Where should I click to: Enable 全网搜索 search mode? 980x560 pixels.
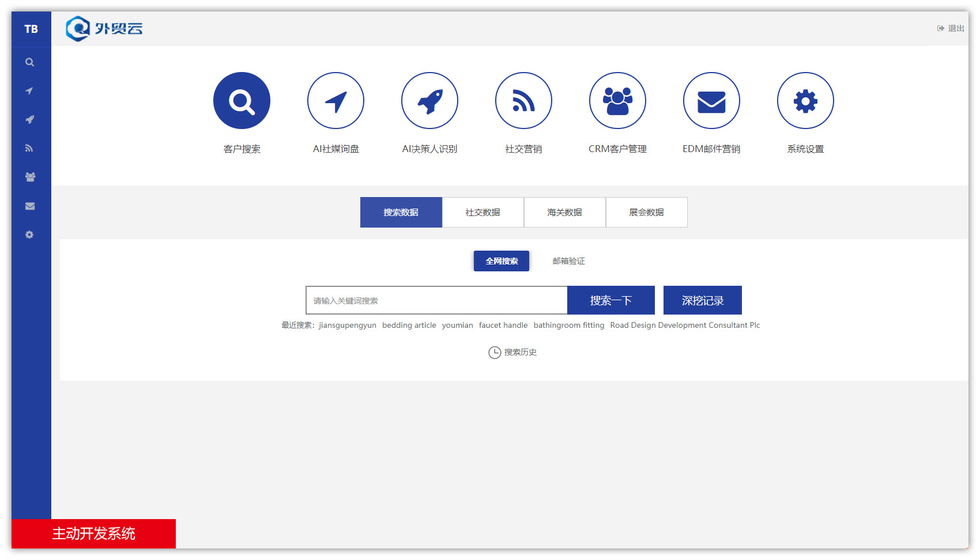coord(501,260)
